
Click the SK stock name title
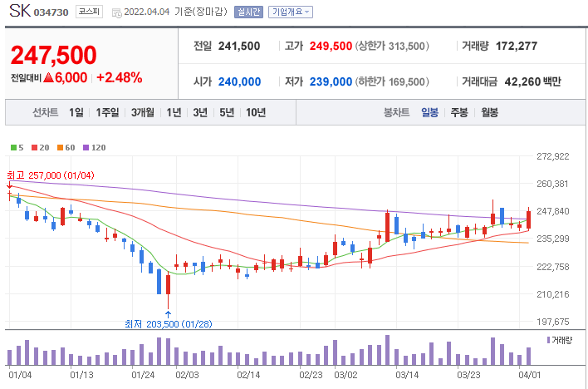click(20, 11)
